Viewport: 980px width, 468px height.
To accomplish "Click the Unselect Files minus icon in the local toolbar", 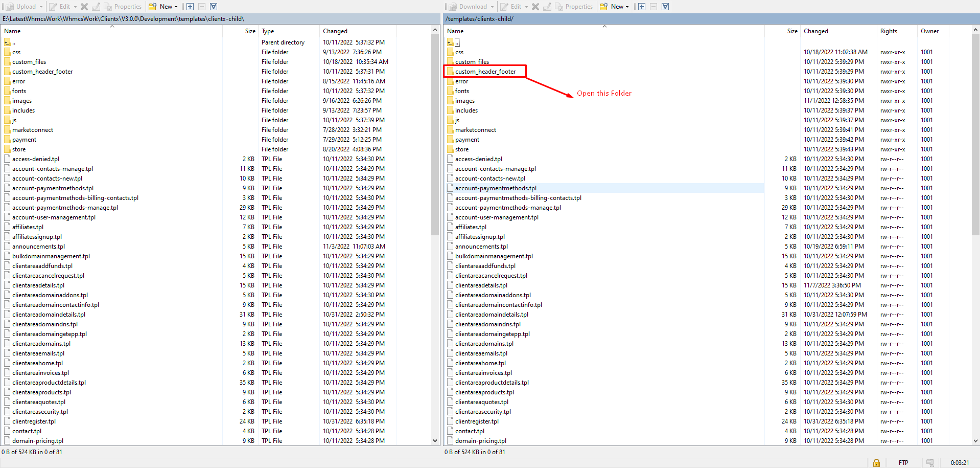I will pos(202,7).
